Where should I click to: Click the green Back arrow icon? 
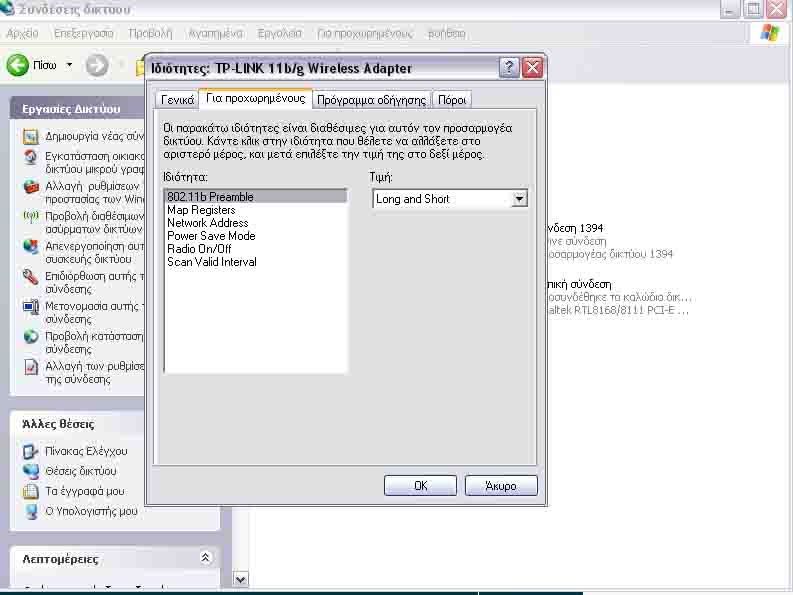point(17,65)
